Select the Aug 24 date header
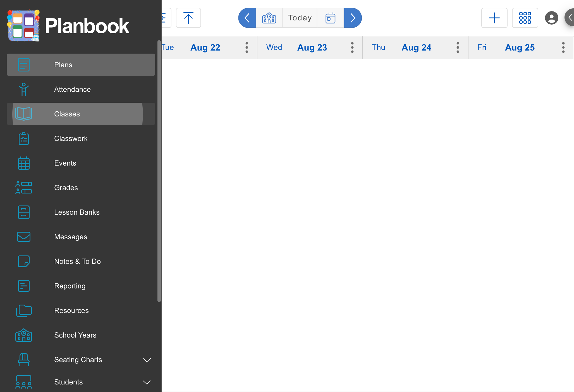 coord(417,47)
